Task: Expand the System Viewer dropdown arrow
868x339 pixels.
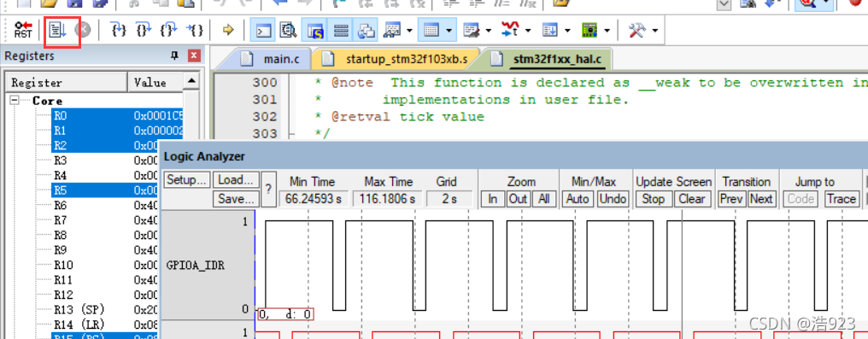Action: [607, 31]
